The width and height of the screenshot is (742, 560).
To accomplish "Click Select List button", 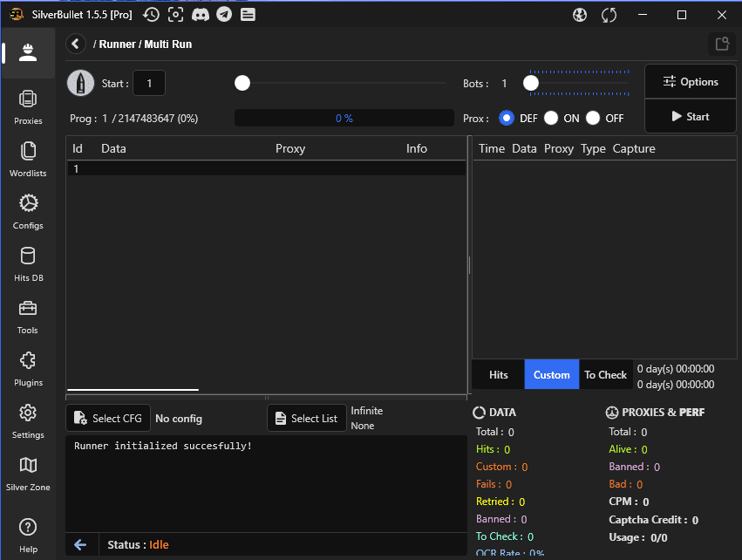I will pos(307,418).
